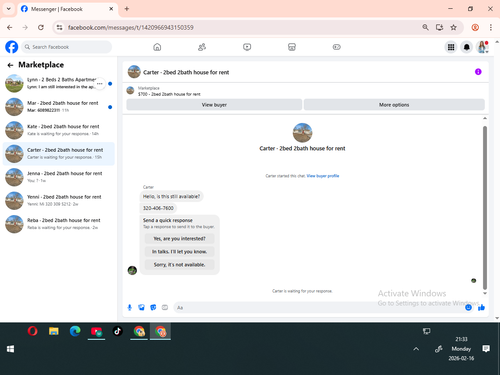Open Opera browser from taskbar
The width and height of the screenshot is (500, 375).
[x=32, y=331]
